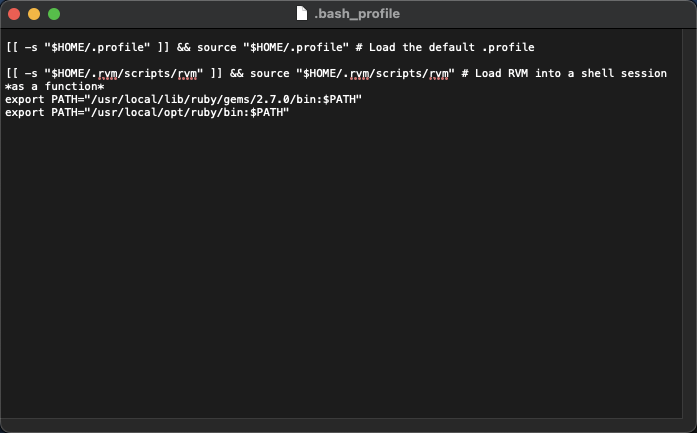Click the vertical scrollbar track on right edge
The height and width of the screenshot is (433, 697).
pos(689,222)
